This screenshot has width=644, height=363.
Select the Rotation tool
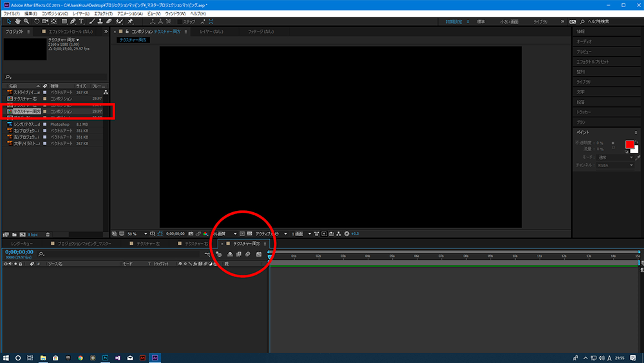(x=37, y=21)
